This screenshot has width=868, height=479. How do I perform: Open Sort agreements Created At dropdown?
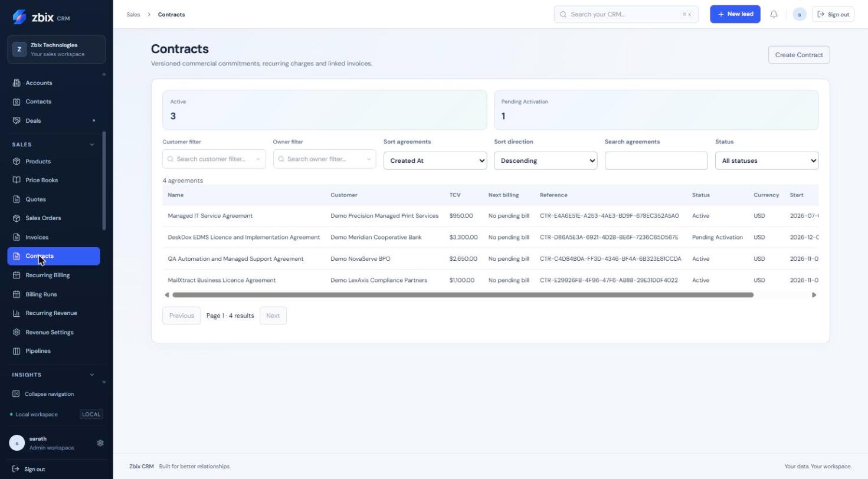(435, 160)
